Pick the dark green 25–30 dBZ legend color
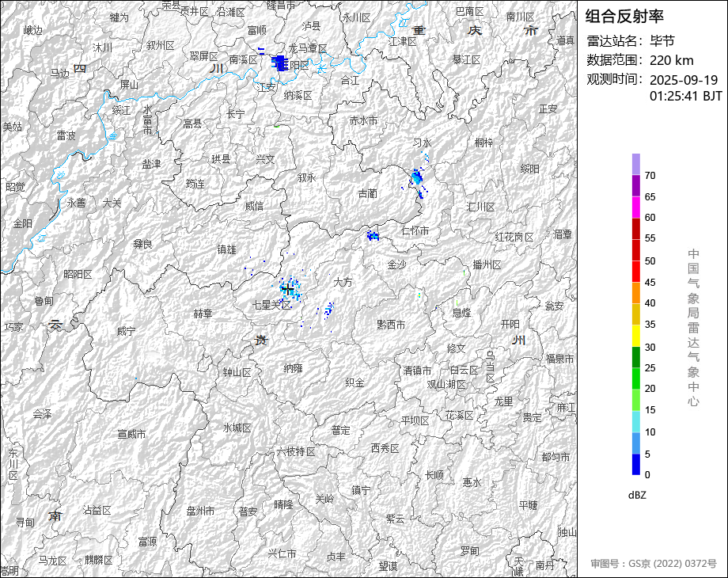The width and height of the screenshot is (728, 578). [x=636, y=357]
